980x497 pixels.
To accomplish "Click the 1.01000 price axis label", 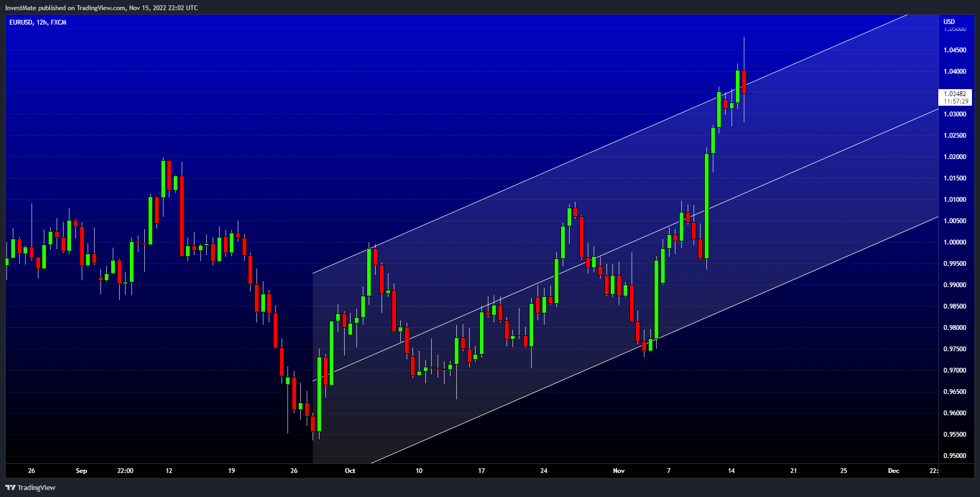I will tap(955, 200).
